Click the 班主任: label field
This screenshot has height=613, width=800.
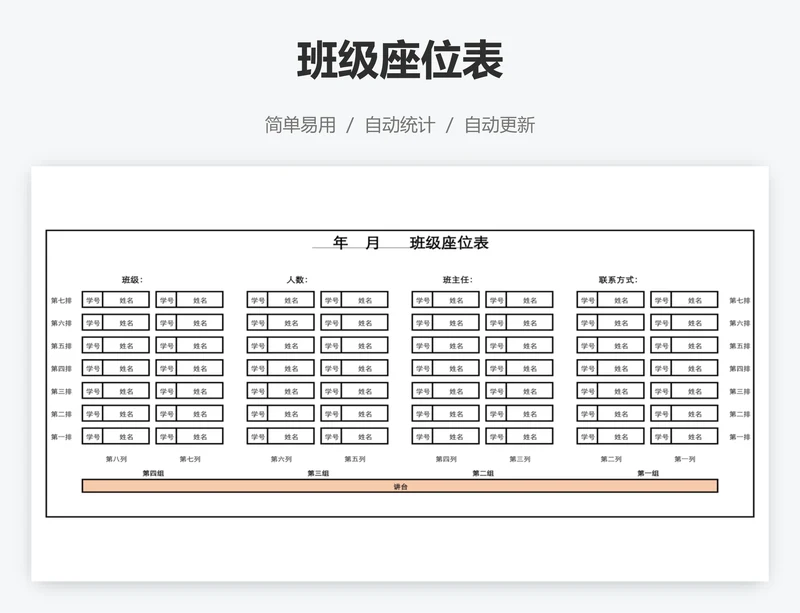click(458, 280)
